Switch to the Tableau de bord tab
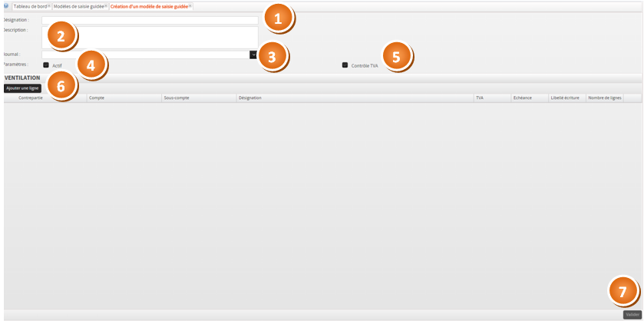 pos(30,7)
